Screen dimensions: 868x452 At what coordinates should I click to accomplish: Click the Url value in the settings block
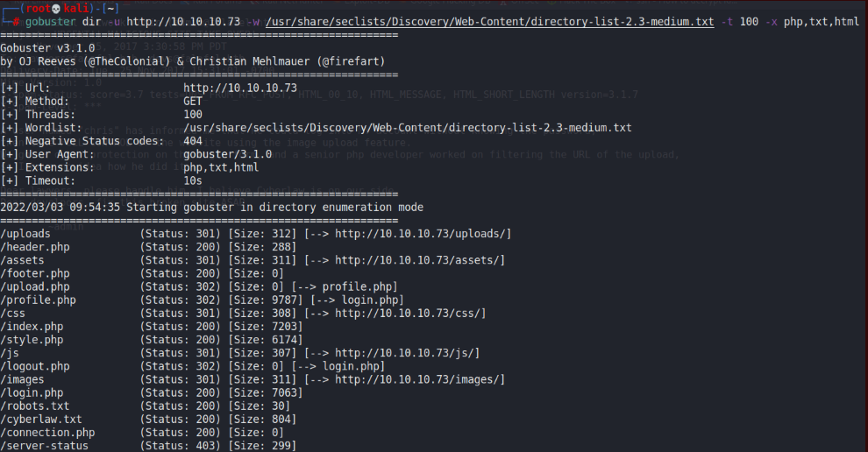240,88
